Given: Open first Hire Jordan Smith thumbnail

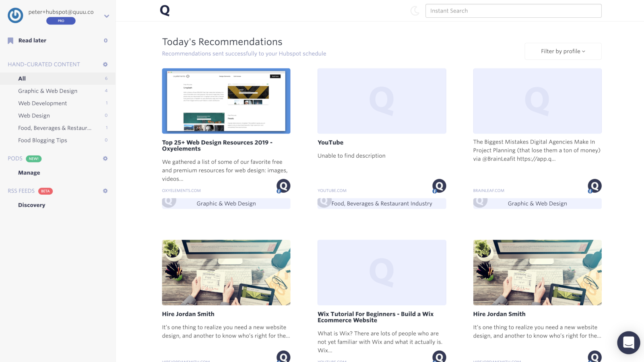Looking at the screenshot, I should pos(226,273).
